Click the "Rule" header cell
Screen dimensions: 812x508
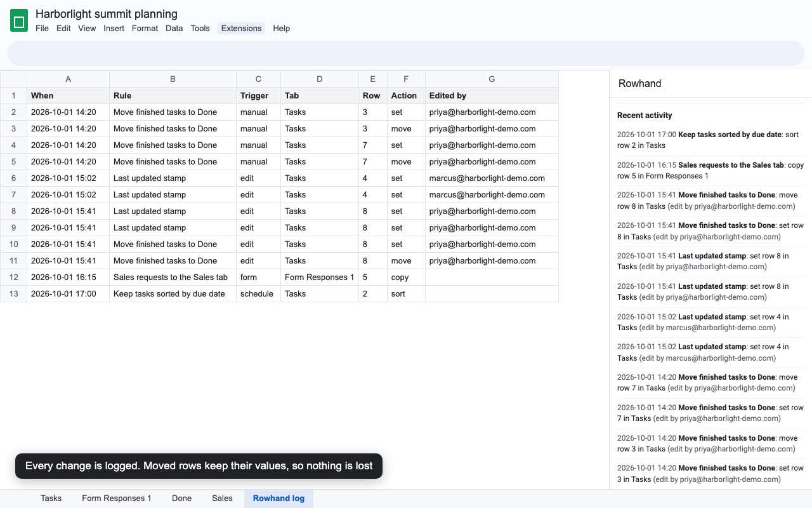point(173,96)
